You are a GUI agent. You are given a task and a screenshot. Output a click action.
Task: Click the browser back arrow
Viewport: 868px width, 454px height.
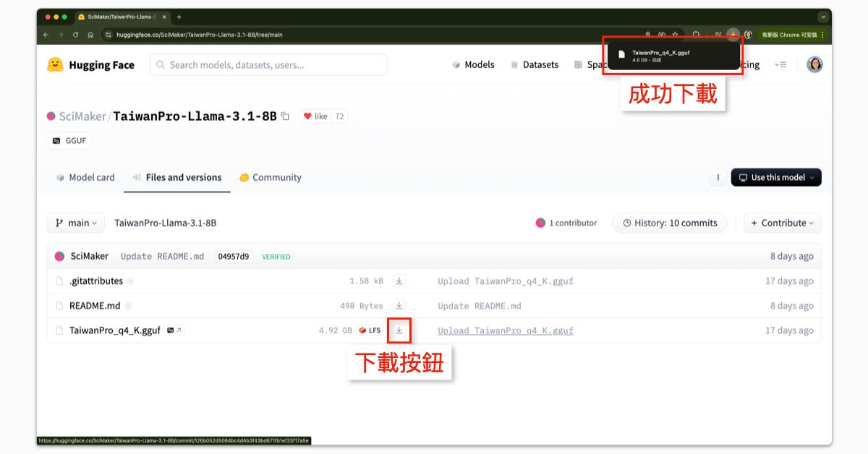(x=46, y=34)
